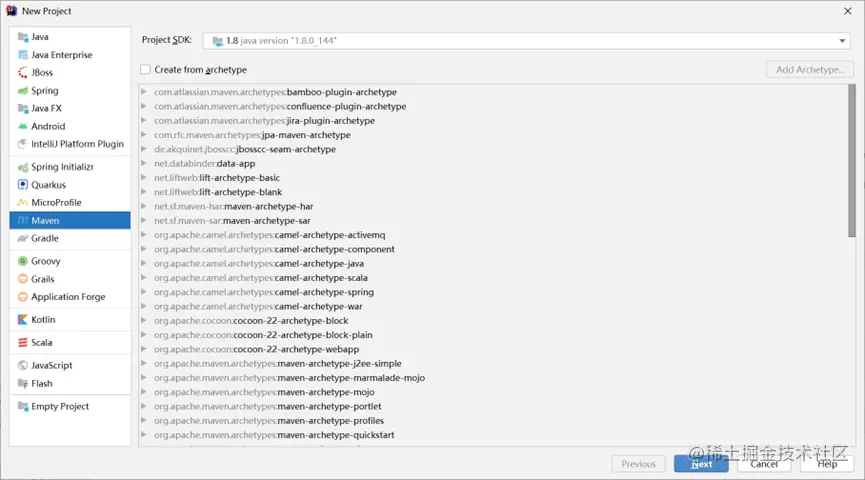Viewport: 865px width, 480px height.
Task: Select maven-archetype-profiles row
Action: [493, 421]
